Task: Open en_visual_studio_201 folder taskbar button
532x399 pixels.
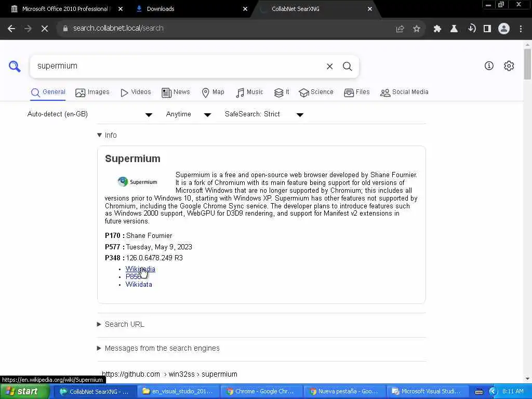Action: [178, 392]
